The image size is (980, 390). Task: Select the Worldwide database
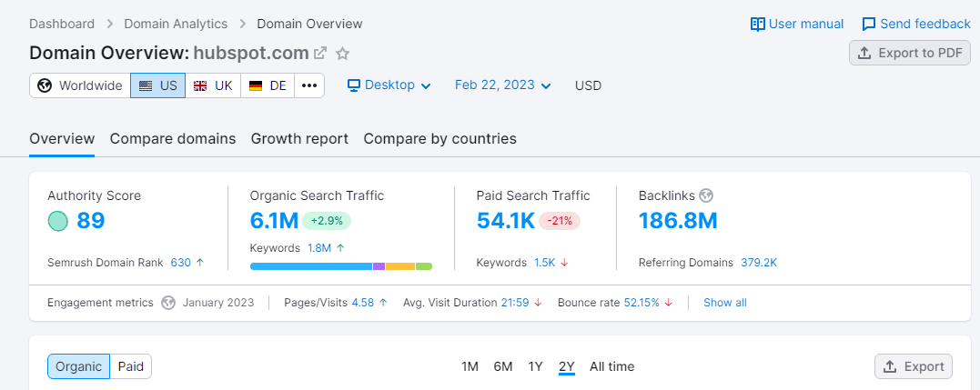point(80,85)
